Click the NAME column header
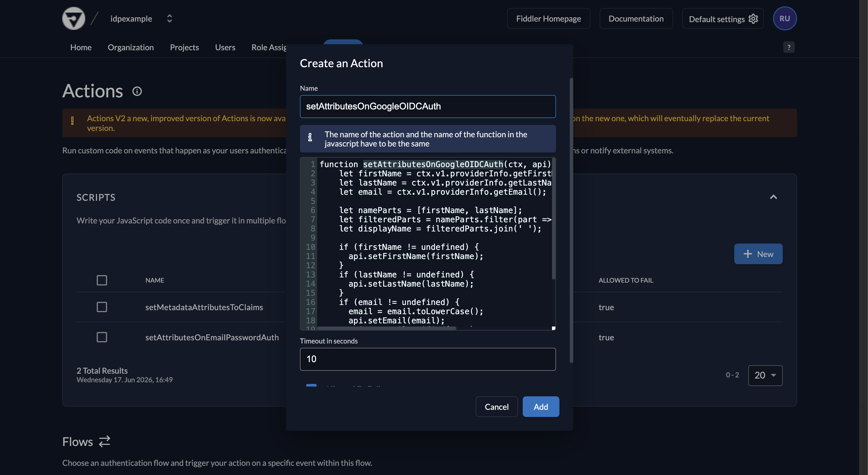Viewport: 868px width, 475px height. coord(155,280)
